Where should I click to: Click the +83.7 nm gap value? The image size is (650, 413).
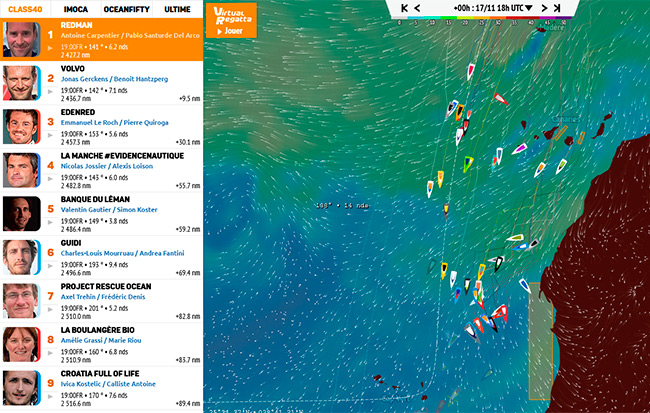(x=188, y=360)
